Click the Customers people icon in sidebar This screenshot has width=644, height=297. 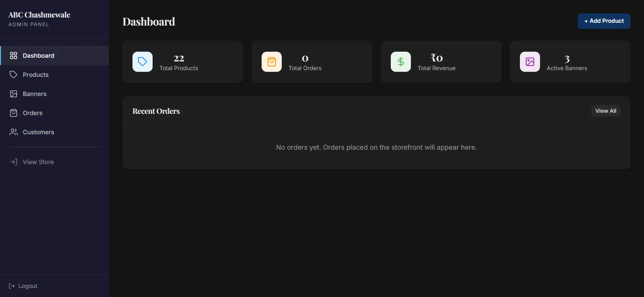coord(13,132)
